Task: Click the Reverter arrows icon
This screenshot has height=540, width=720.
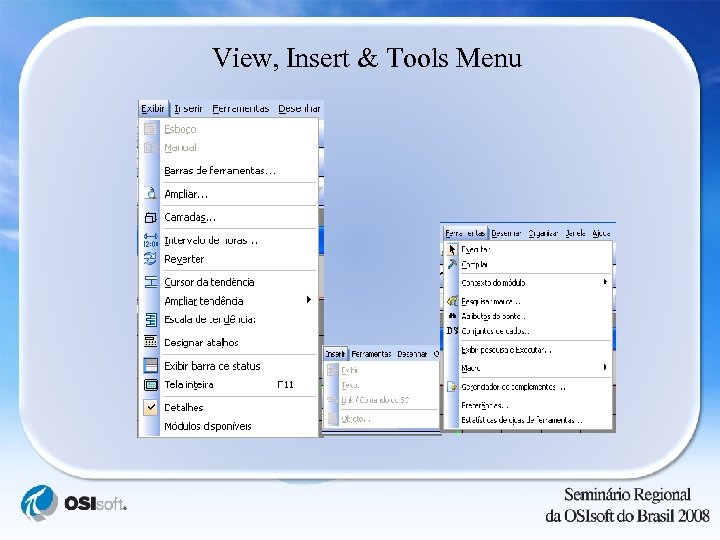Action: click(150, 259)
